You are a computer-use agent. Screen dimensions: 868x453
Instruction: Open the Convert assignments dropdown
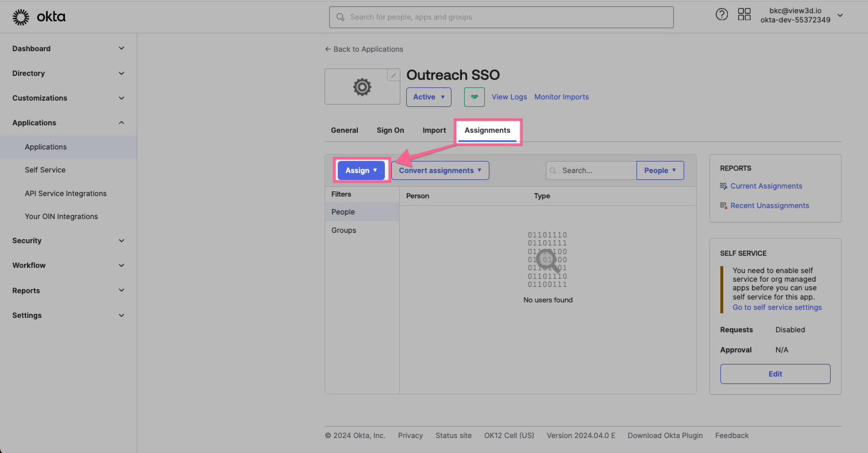coord(440,171)
